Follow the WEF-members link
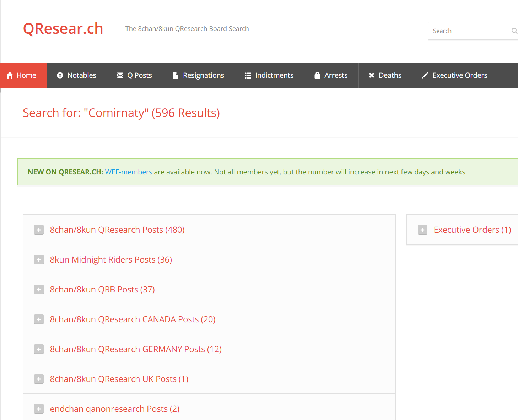 129,172
